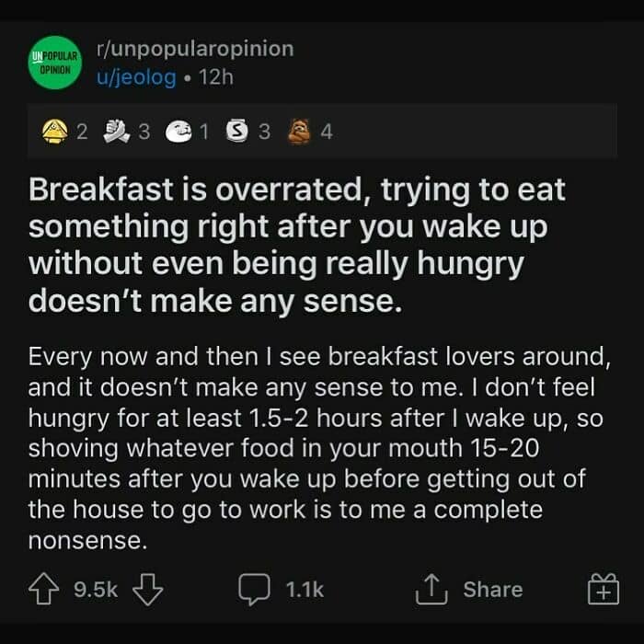Click the bear award count of 4

(x=326, y=132)
